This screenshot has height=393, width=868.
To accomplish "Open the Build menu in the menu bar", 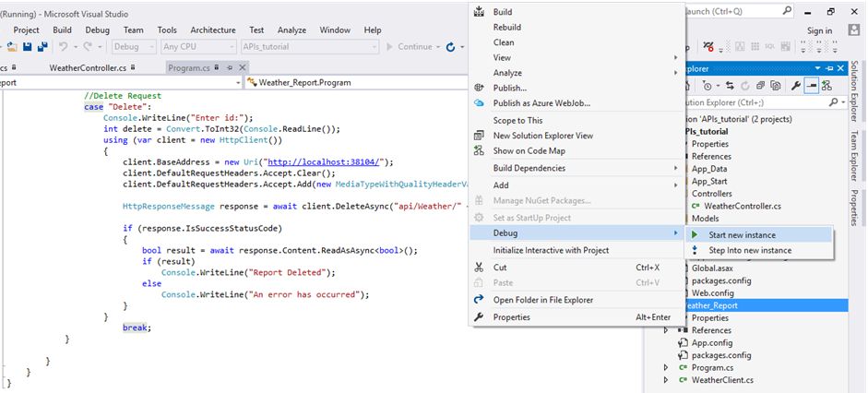I will (x=62, y=30).
